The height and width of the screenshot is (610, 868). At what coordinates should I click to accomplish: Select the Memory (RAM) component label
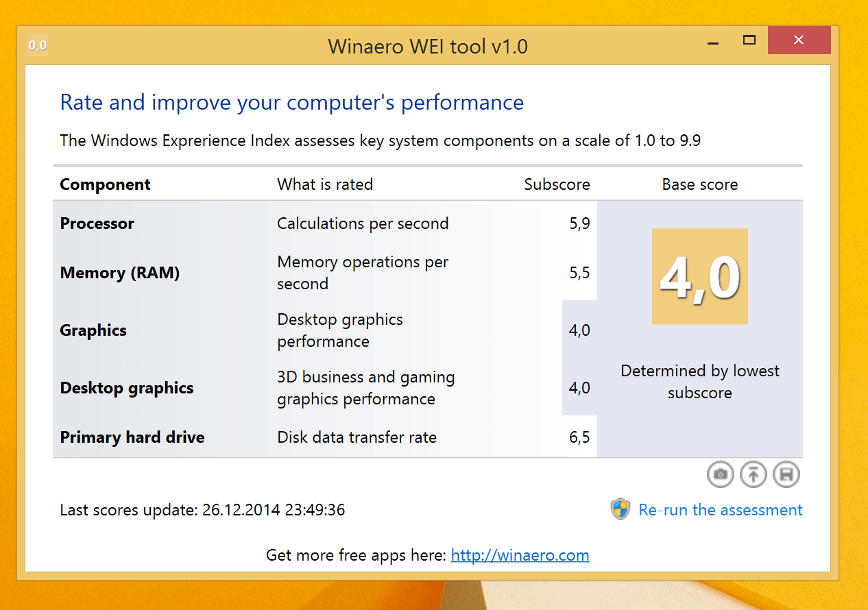pyautogui.click(x=120, y=273)
